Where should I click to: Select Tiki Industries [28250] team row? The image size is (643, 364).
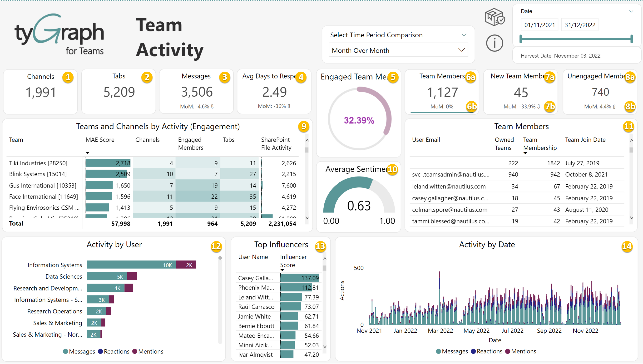[38, 163]
